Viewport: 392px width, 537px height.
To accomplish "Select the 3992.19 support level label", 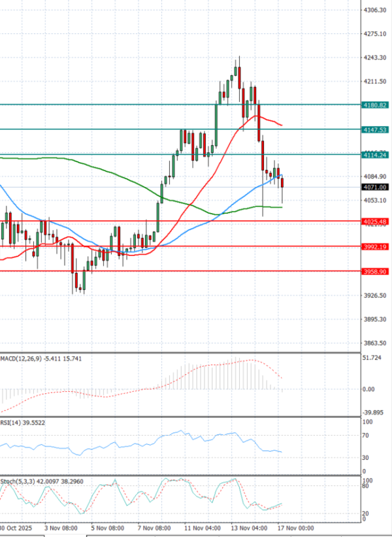I will point(375,247).
